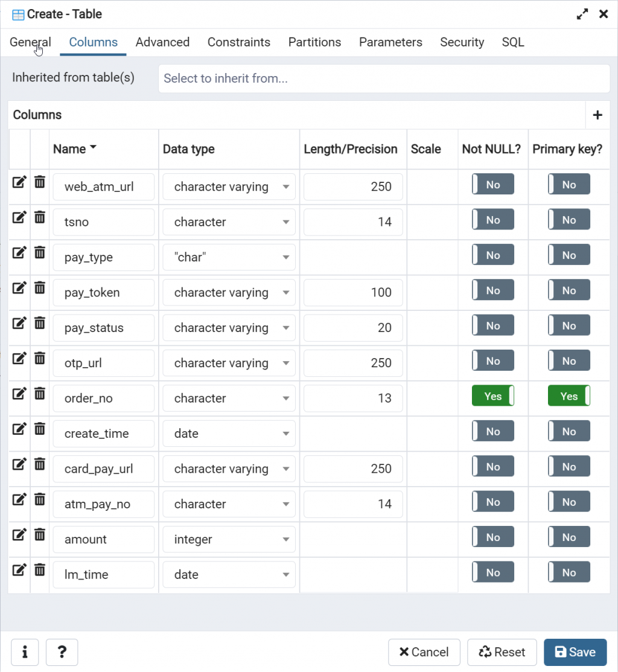Add a new column with plus icon

click(597, 115)
